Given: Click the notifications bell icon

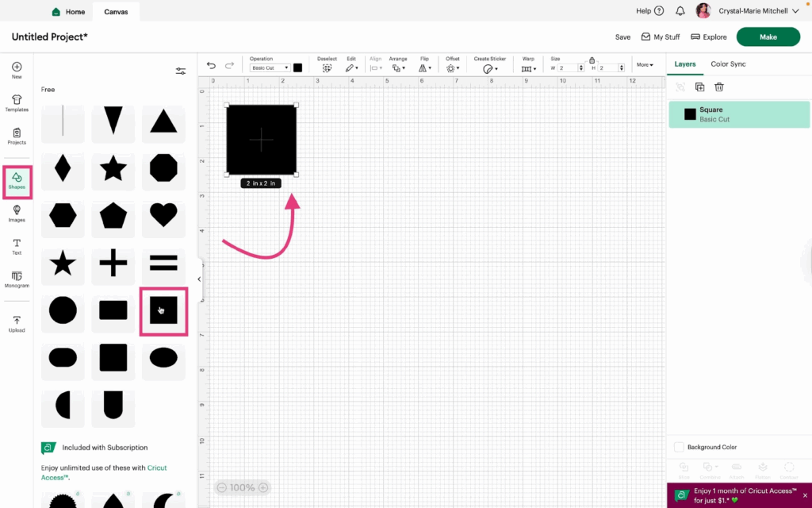Looking at the screenshot, I should (x=680, y=11).
